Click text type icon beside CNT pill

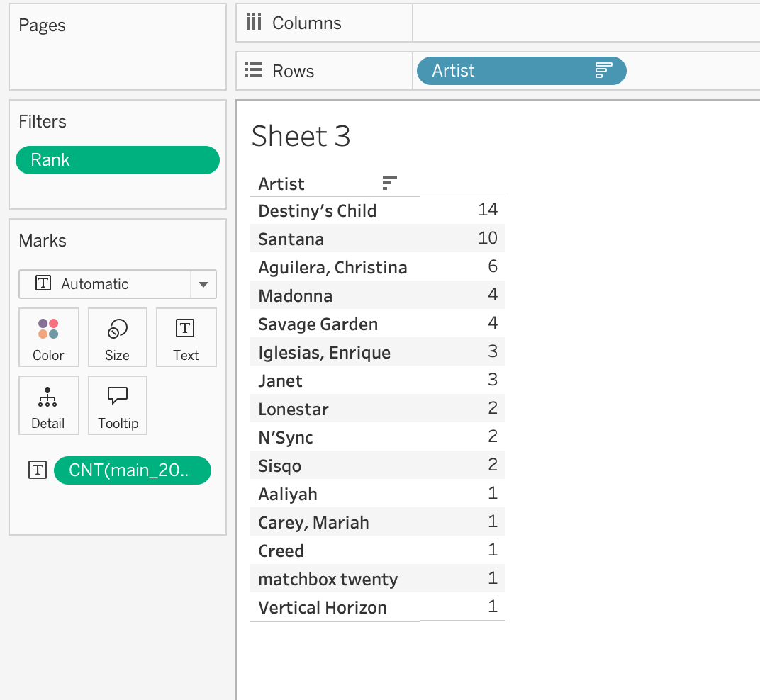[x=38, y=470]
